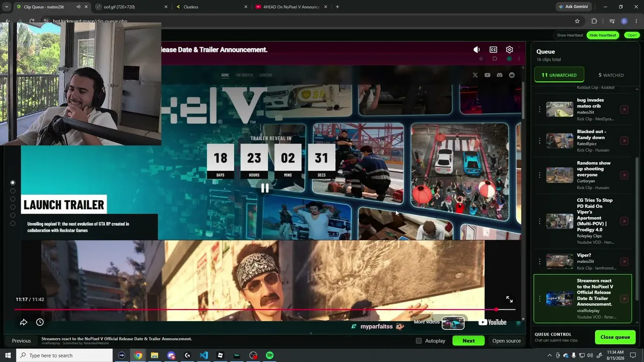Remove the 'Viper?' clip from queue

click(x=624, y=261)
